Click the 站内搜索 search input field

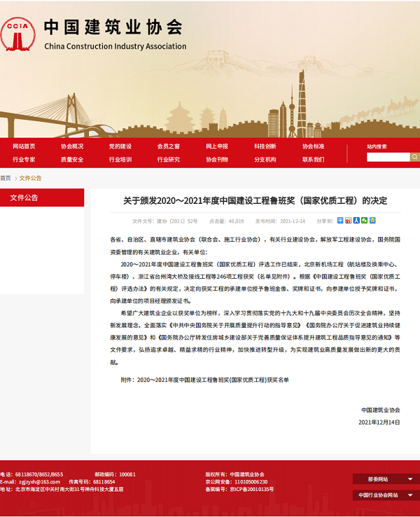387,158
